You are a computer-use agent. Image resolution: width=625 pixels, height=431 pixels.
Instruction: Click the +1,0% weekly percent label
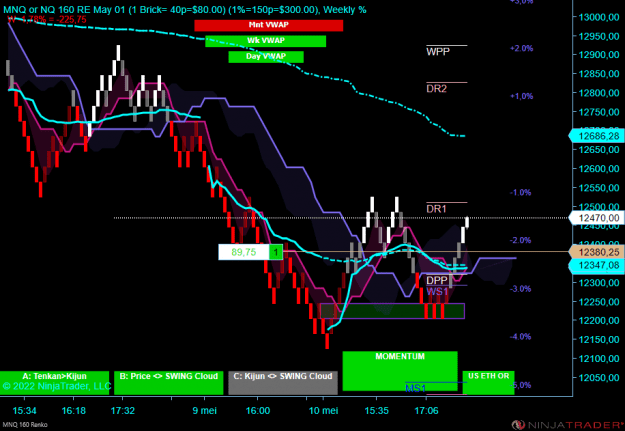521,96
